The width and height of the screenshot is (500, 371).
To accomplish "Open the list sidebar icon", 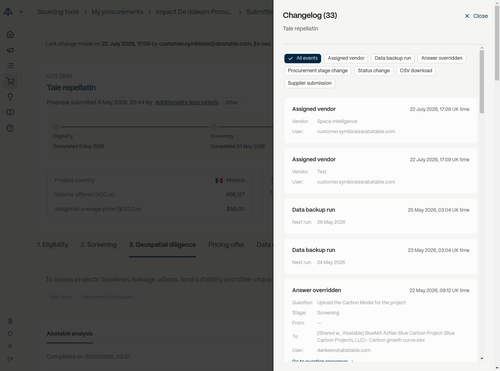I will pos(10,66).
